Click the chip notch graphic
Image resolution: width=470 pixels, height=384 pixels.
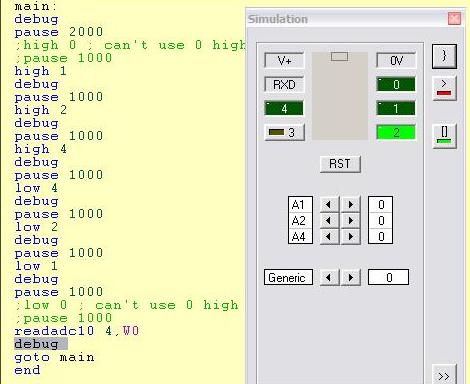(x=339, y=57)
